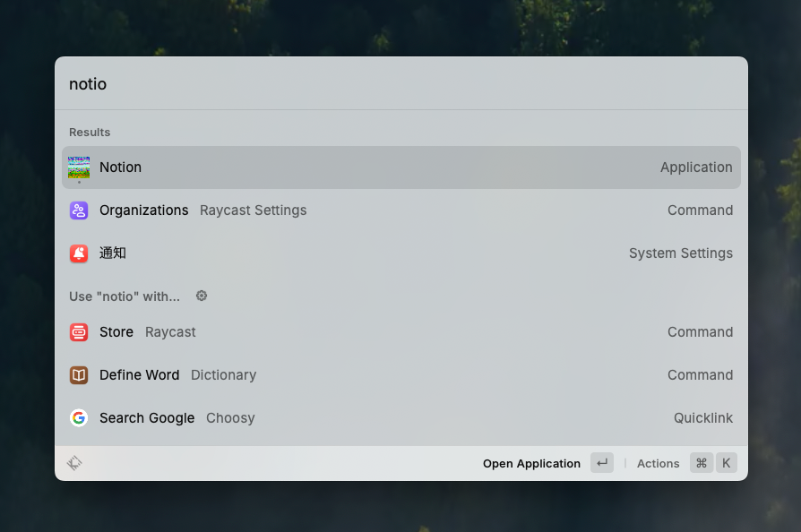This screenshot has height=532, width=801.
Task: Click the "Raycast Settings" subtitle
Action: 253,210
